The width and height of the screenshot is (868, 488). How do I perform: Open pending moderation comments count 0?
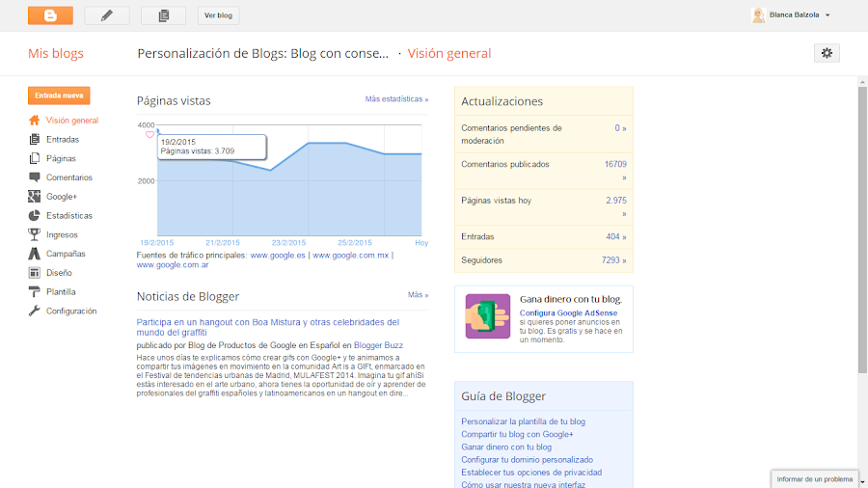pos(620,128)
